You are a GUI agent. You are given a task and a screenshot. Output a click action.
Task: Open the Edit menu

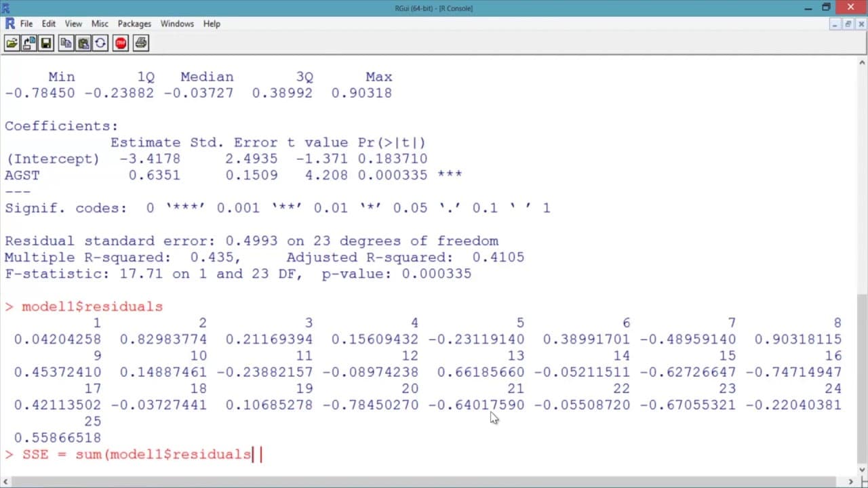49,24
